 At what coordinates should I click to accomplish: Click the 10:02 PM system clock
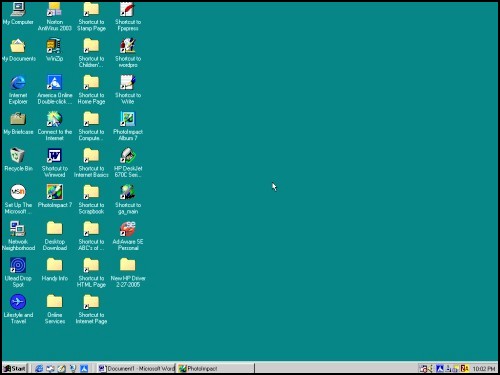484,369
